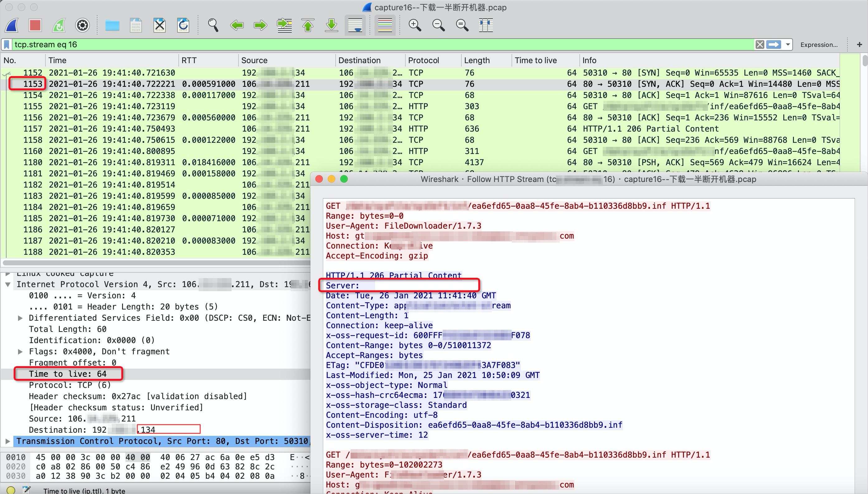Open display filter history dropdown arrow
The image size is (868, 494).
[788, 44]
